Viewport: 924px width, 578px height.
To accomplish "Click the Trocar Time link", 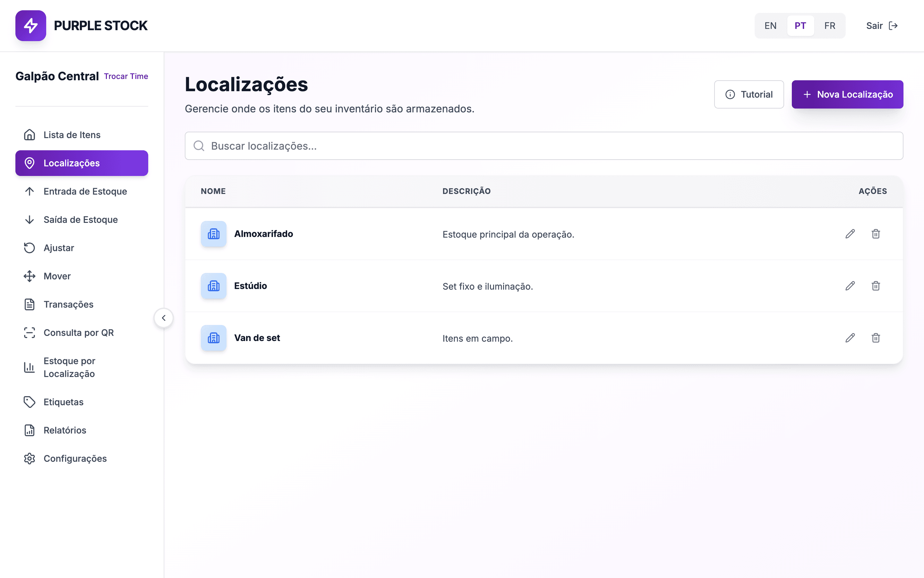I will click(126, 76).
